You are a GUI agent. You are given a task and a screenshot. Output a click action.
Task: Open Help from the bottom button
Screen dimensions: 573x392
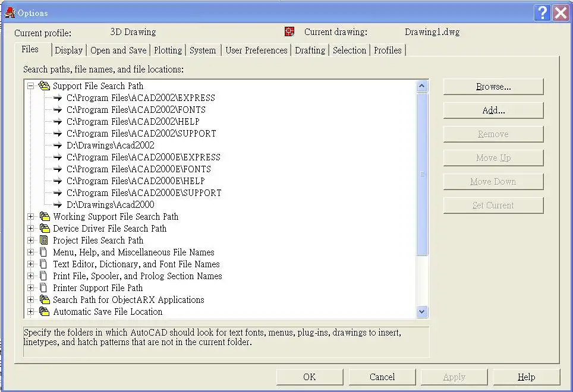coord(526,377)
